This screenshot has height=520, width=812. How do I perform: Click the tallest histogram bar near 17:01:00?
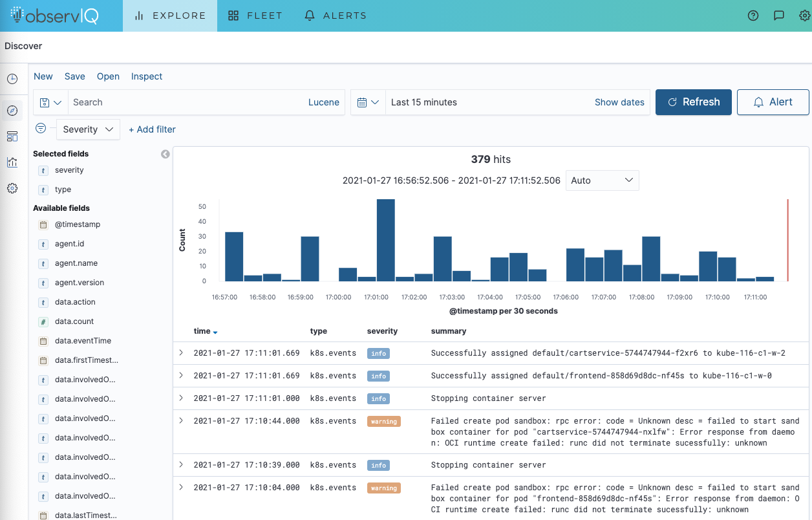click(x=386, y=239)
